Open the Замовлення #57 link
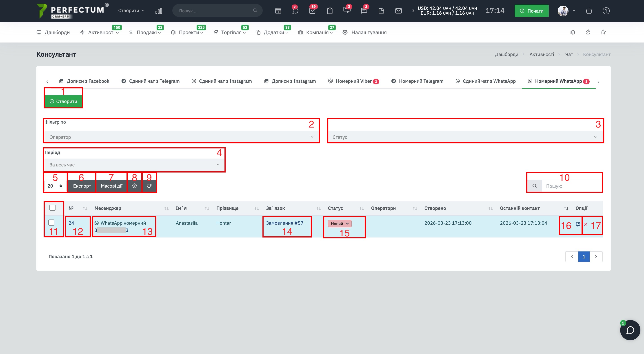Screen dimensions: 644x354 284,223
